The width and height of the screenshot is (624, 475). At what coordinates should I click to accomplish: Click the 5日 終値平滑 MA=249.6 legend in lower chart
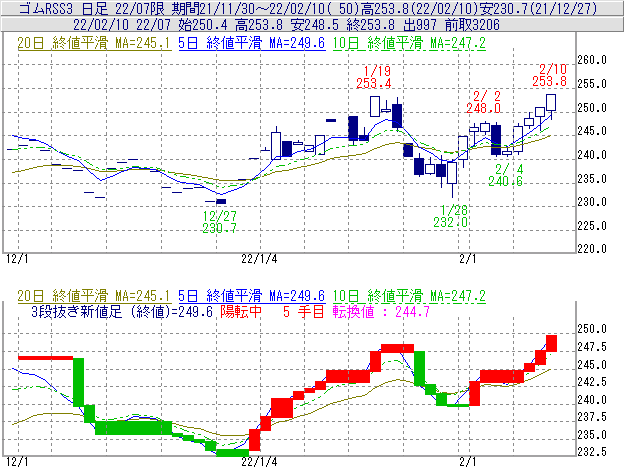point(252,296)
